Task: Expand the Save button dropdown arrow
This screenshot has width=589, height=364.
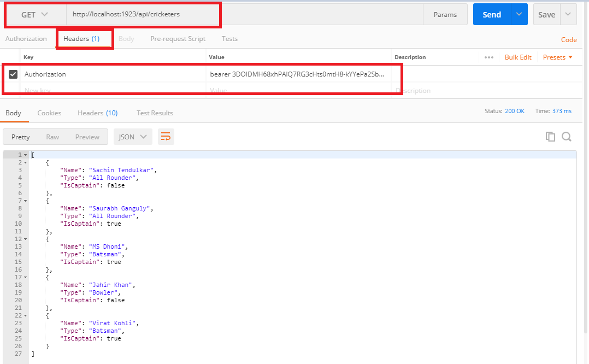Action: pyautogui.click(x=568, y=14)
